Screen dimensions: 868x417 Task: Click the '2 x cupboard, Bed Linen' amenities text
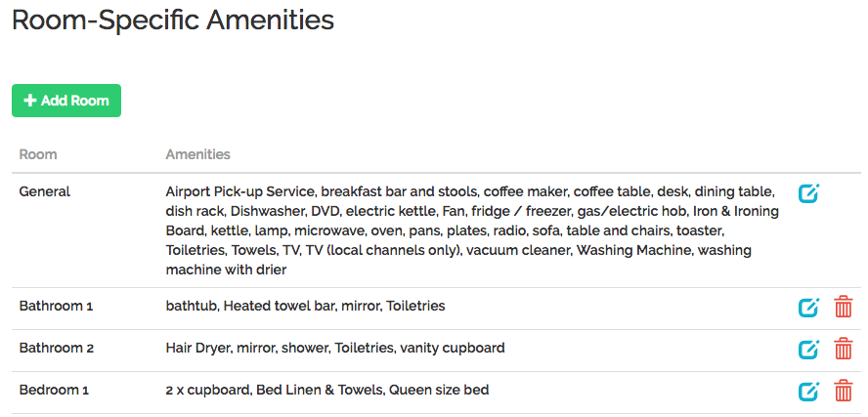[327, 390]
